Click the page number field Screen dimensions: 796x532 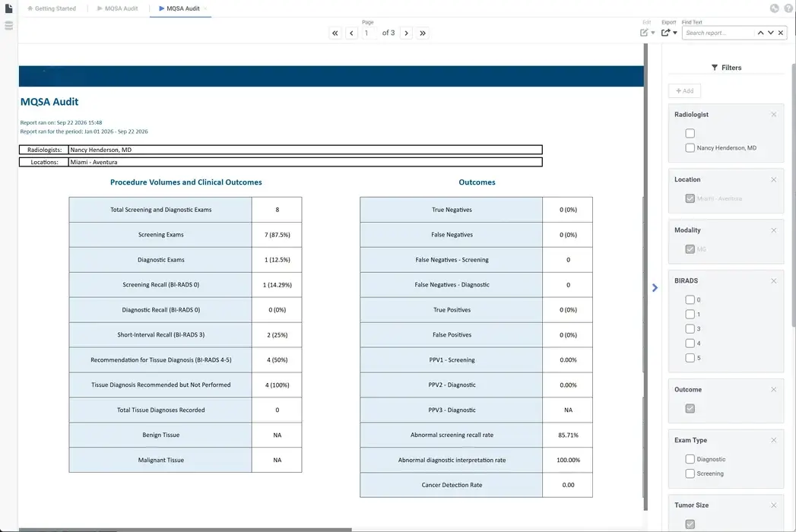[368, 33]
